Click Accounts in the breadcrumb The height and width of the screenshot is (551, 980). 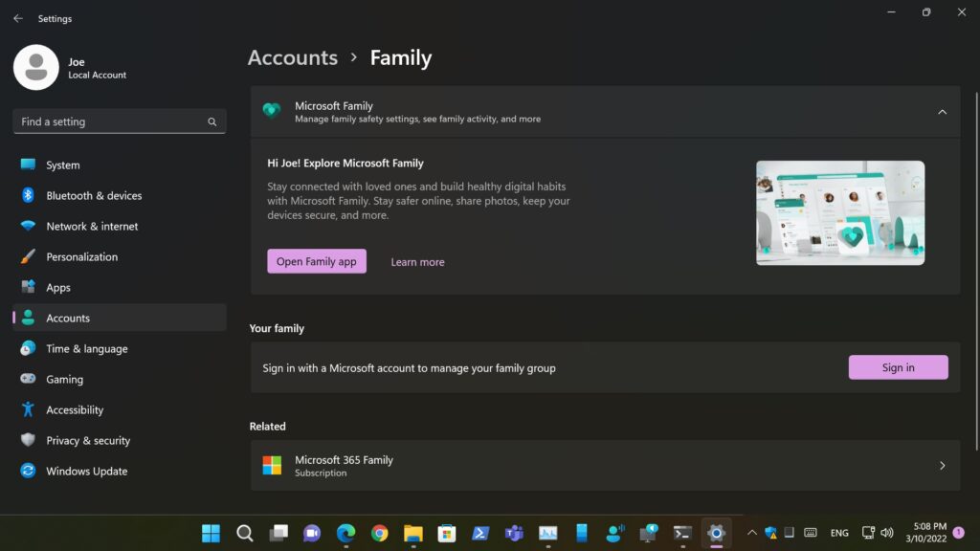(292, 57)
